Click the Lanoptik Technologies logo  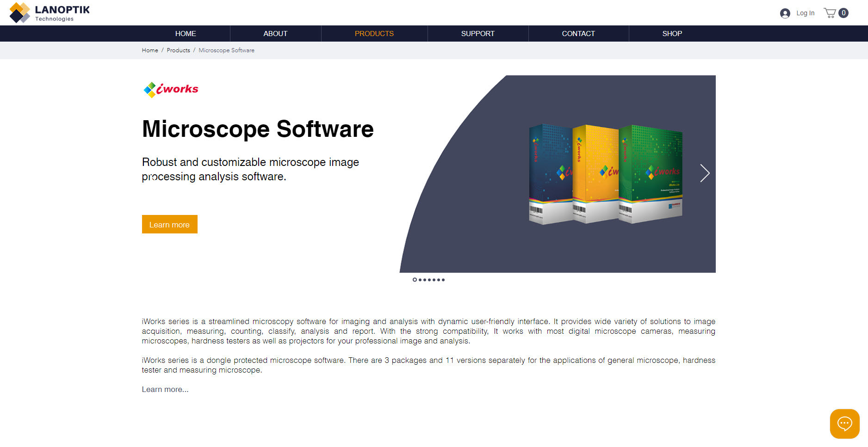point(48,12)
